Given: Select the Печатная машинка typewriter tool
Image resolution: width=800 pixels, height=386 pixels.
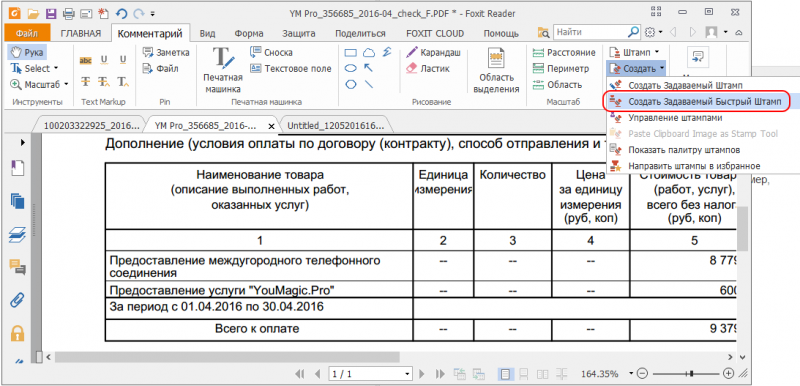Looking at the screenshot, I should (222, 69).
